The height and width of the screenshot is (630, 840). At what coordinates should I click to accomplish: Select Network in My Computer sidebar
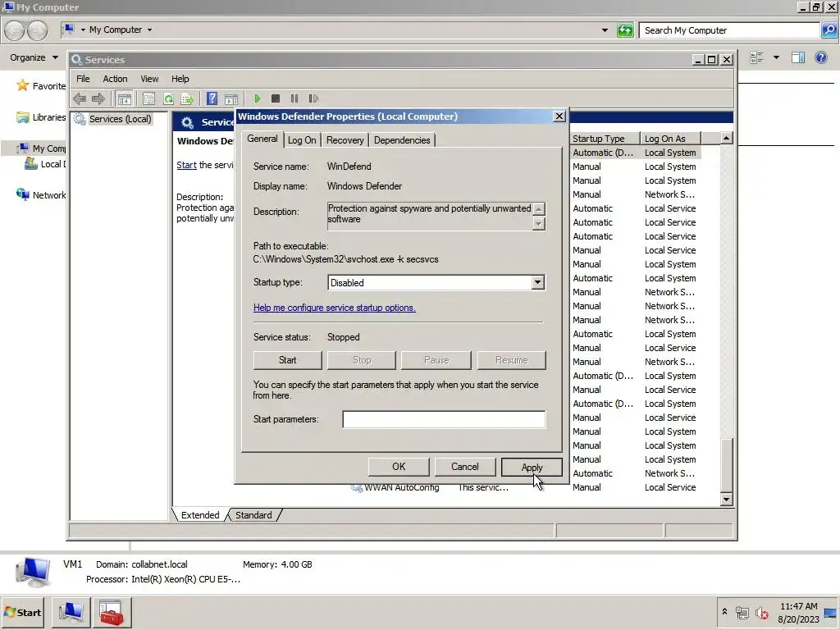click(41, 195)
